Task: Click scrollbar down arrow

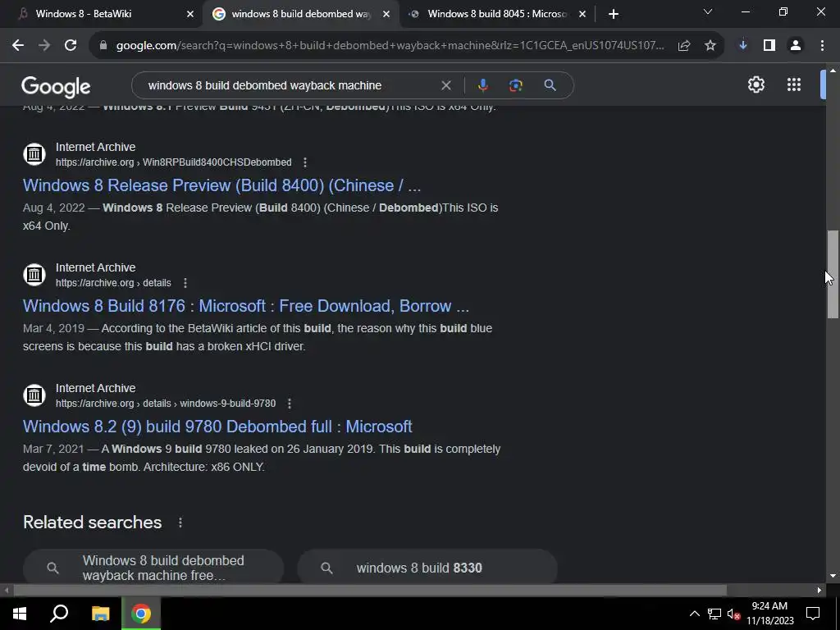Action: (833, 577)
